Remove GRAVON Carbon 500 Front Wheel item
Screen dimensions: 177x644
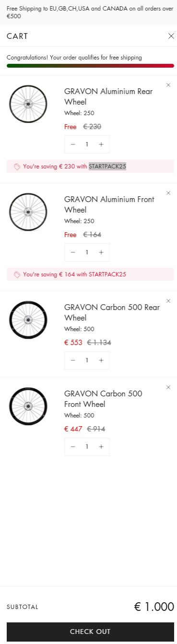point(168,387)
